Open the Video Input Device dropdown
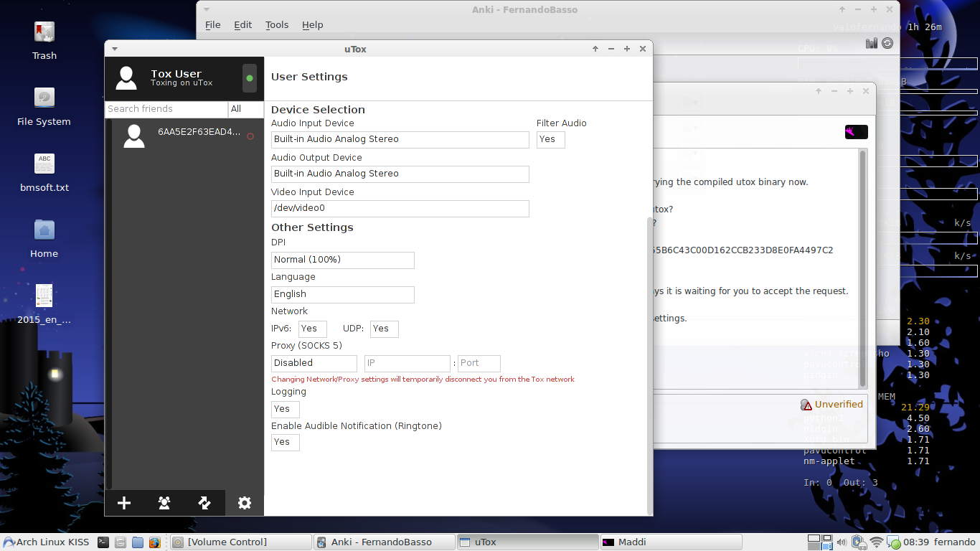 click(400, 208)
